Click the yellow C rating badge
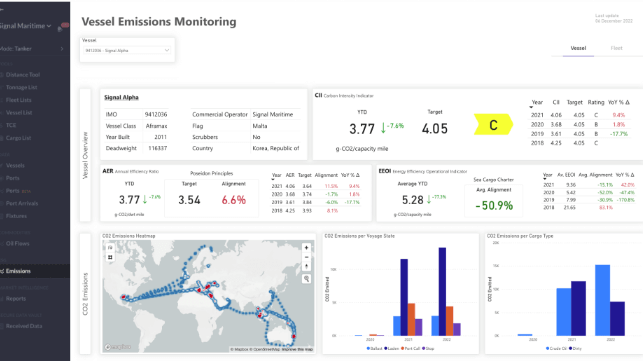643x361 pixels. (x=493, y=125)
